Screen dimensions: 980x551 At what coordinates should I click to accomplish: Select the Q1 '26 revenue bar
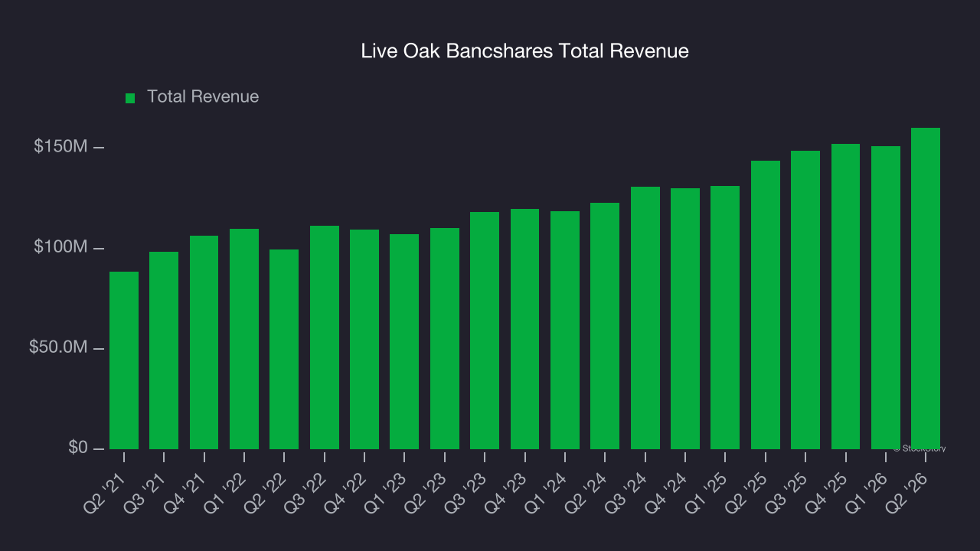pos(886,298)
